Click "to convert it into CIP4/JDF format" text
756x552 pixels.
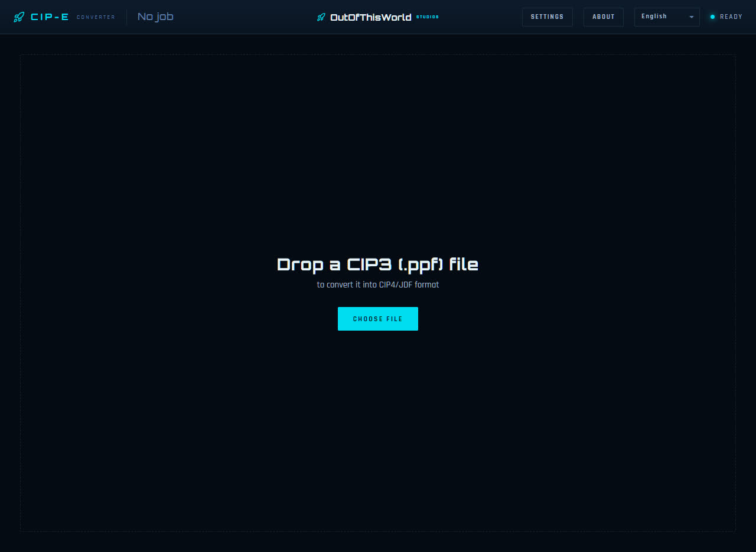coord(378,285)
